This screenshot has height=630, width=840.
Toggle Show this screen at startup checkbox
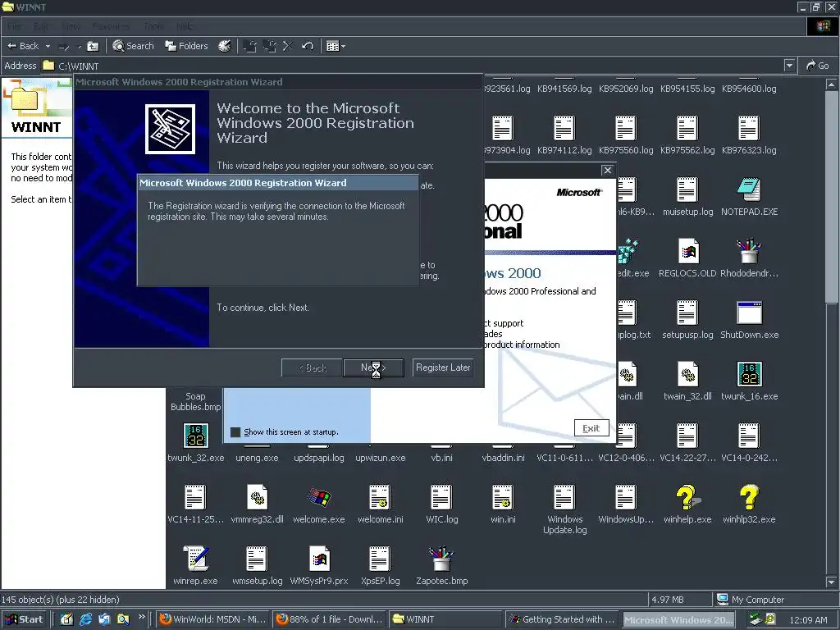tap(235, 431)
